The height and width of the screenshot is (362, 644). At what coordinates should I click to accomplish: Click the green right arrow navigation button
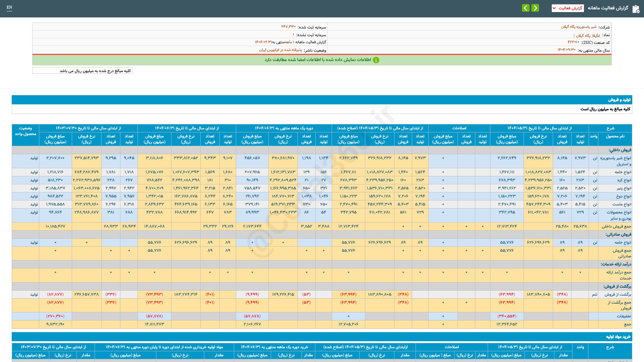pos(535,8)
